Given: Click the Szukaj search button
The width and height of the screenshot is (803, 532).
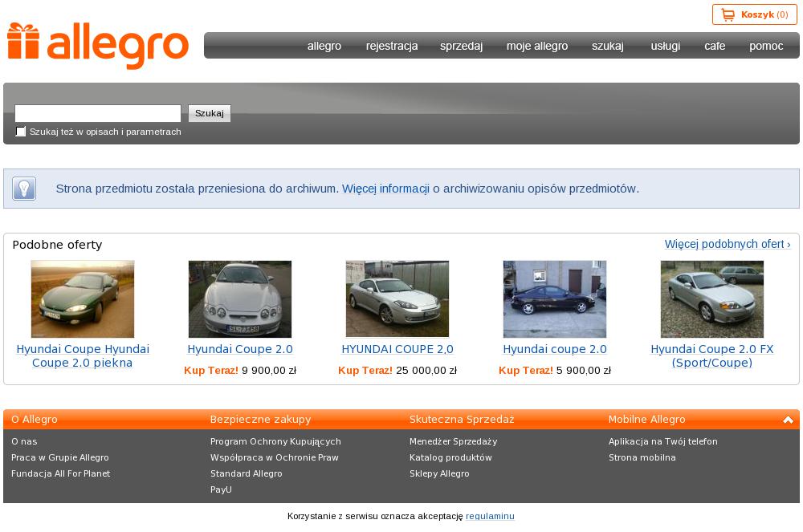Looking at the screenshot, I should 210,113.
